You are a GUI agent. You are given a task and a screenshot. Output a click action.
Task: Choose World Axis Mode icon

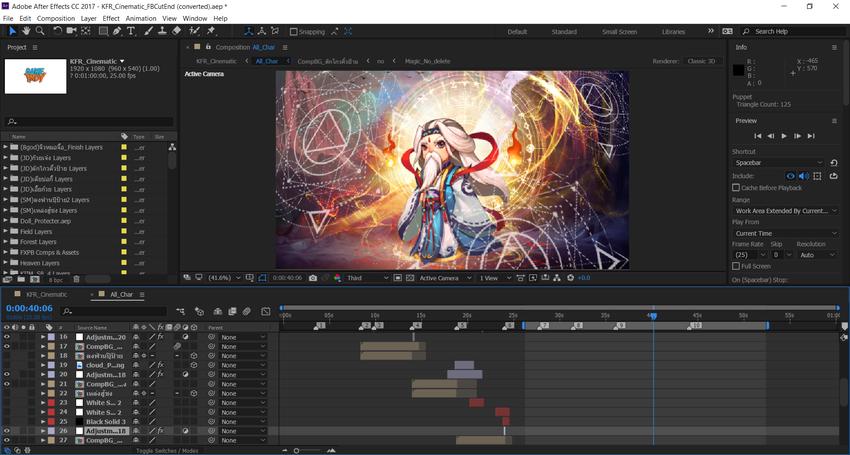click(x=262, y=31)
